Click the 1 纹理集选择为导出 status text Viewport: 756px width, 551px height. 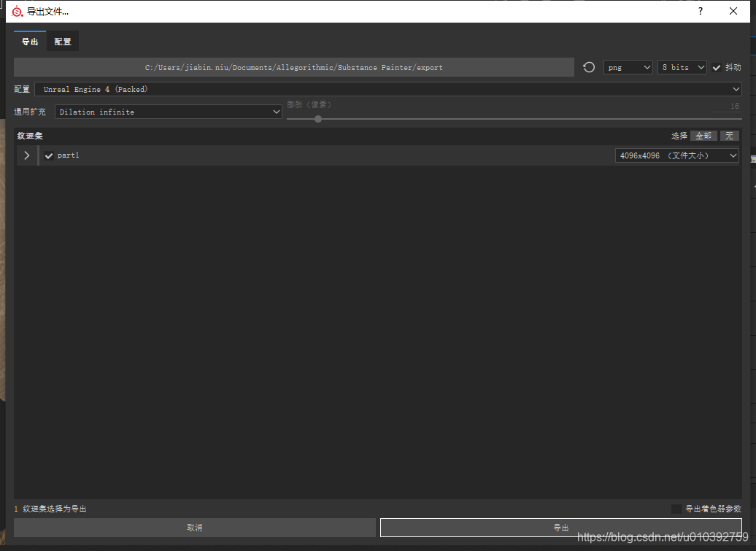click(50, 509)
